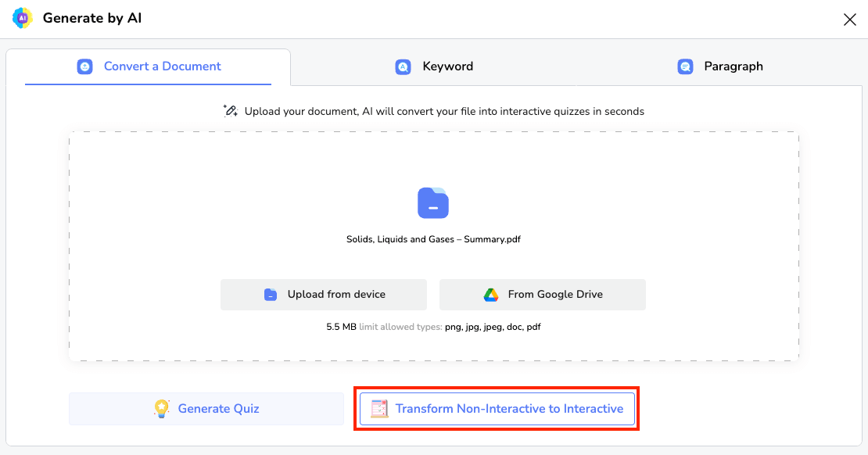
Task: Click Transform Non-Interactive to Interactive
Action: (497, 408)
